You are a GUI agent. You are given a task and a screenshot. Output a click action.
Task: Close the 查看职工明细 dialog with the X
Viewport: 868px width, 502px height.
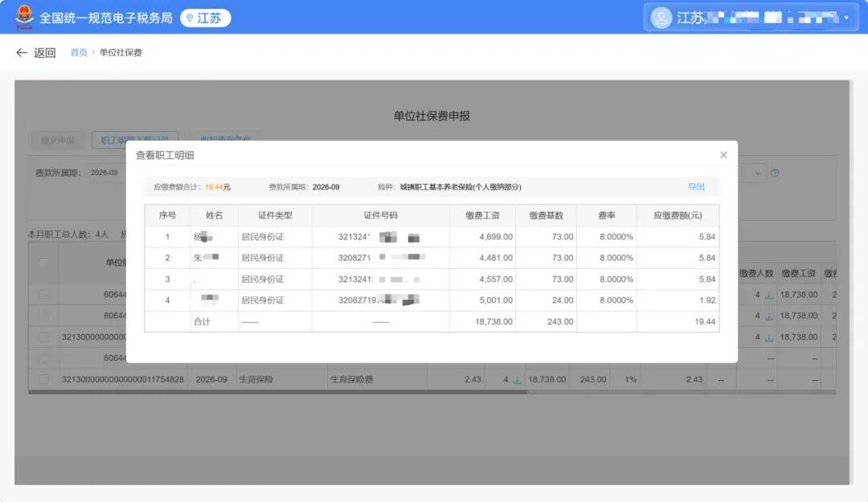click(723, 155)
